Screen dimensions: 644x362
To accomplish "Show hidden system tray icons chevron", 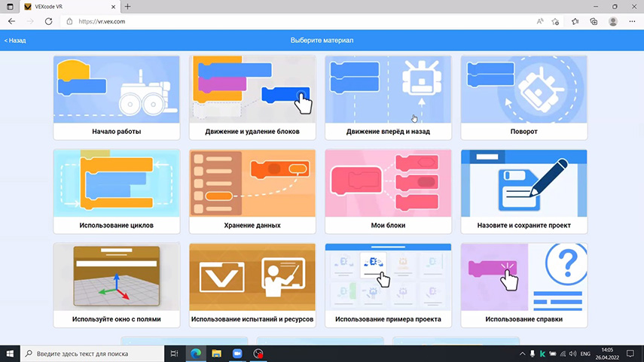I will pyautogui.click(x=523, y=354).
